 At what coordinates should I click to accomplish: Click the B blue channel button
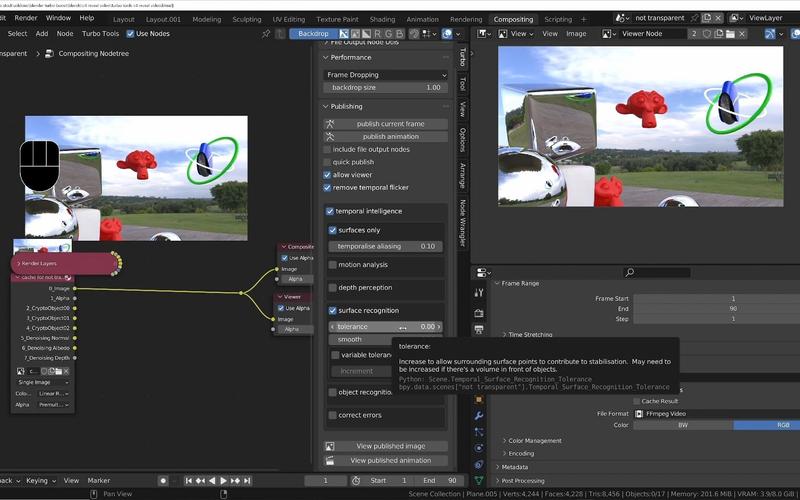(399, 34)
